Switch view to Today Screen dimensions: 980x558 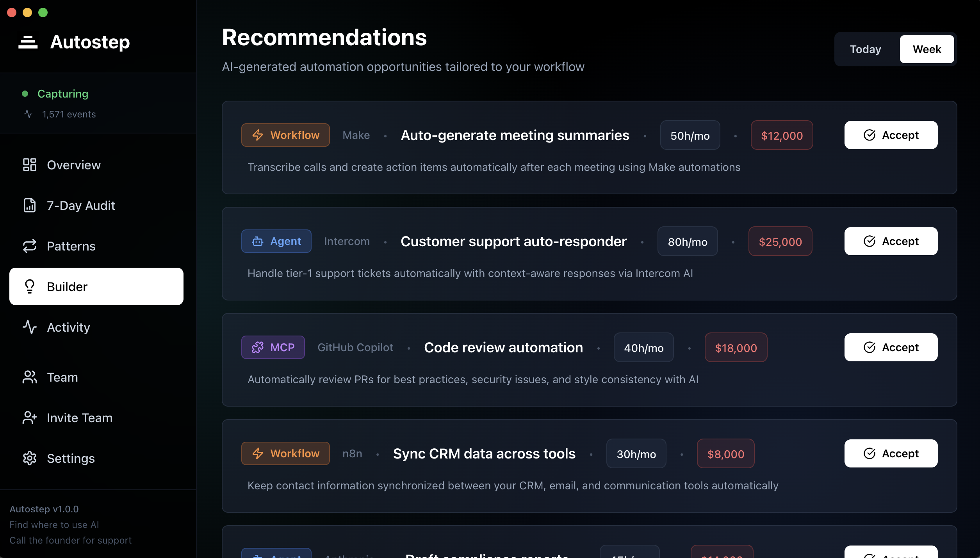tap(866, 50)
